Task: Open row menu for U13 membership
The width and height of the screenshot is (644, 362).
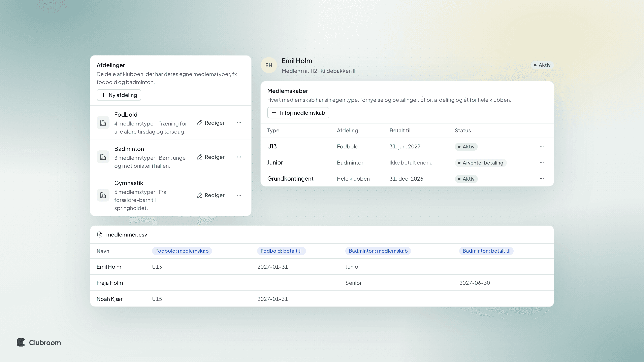Action: [542, 146]
